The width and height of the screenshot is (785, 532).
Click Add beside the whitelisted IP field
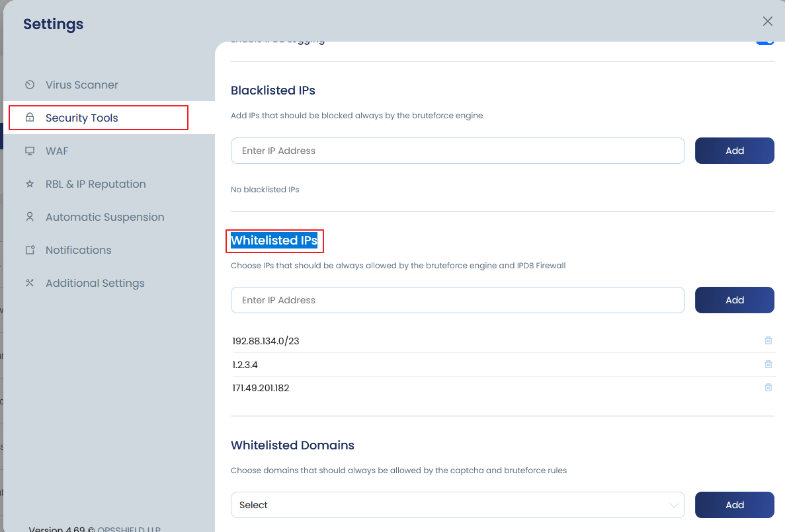(x=734, y=299)
